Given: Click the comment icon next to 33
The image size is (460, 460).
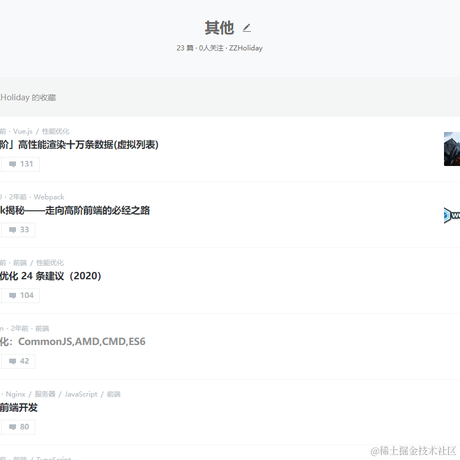Looking at the screenshot, I should click(x=12, y=230).
